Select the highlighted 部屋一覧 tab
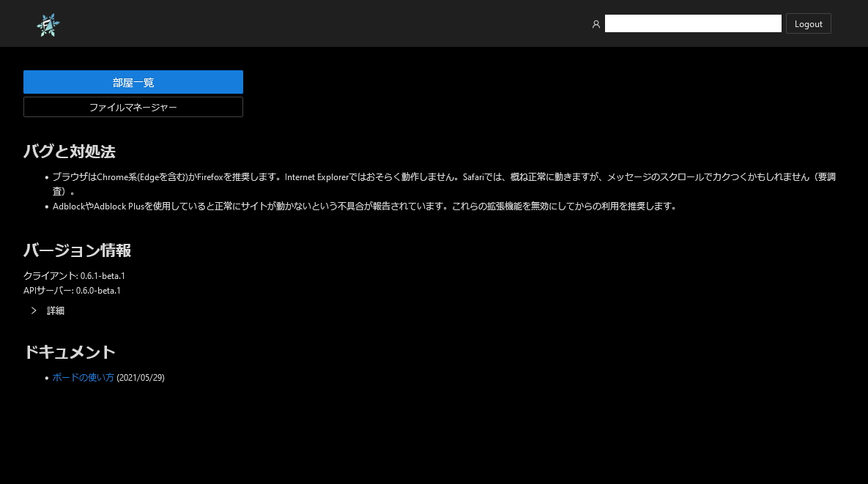The width and height of the screenshot is (868, 484). click(133, 82)
